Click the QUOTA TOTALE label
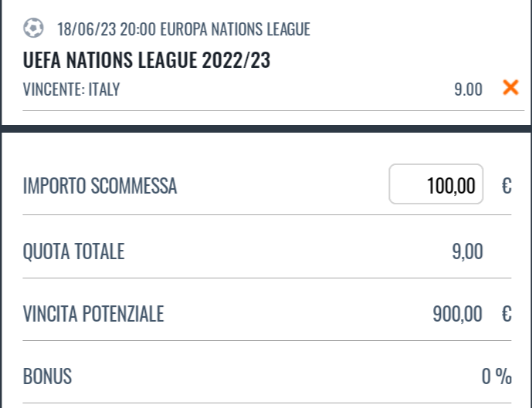Screen dimensions: 532x408 pos(74,251)
